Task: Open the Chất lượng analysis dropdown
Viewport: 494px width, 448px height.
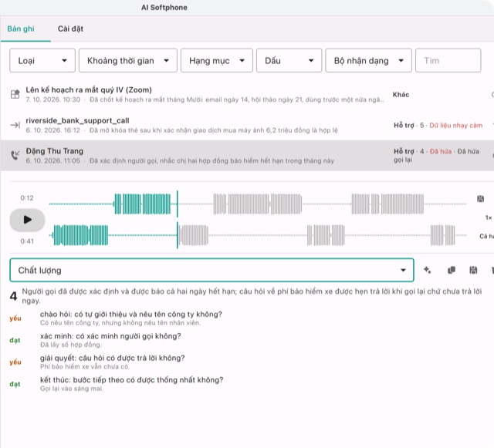Action: click(211, 270)
